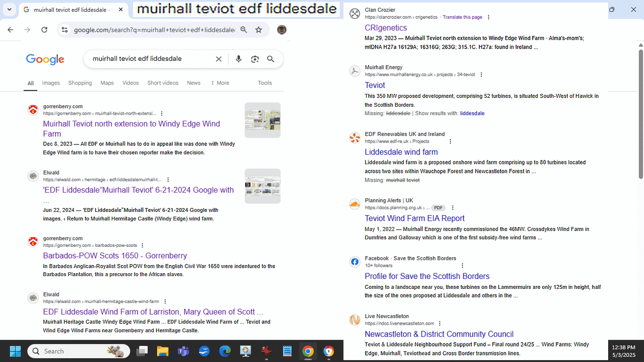Screen dimensions: 644x362
Task: Open 'Liddesdale wind farm' EDF result
Action: tap(401, 152)
